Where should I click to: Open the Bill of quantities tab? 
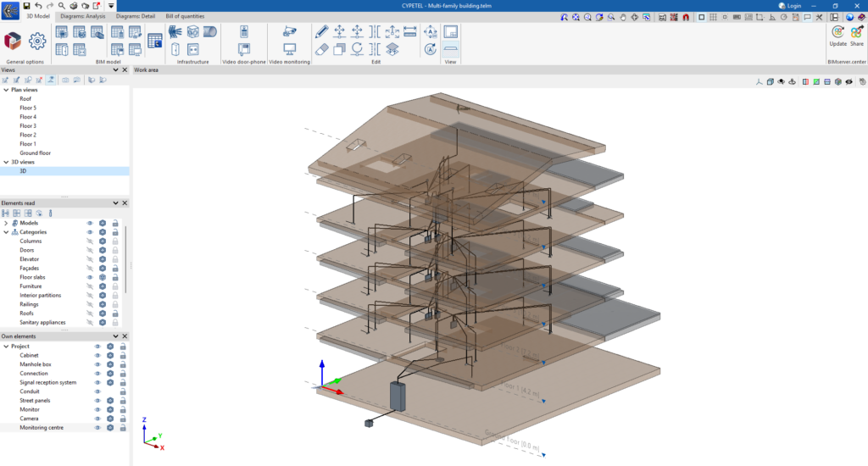(185, 16)
